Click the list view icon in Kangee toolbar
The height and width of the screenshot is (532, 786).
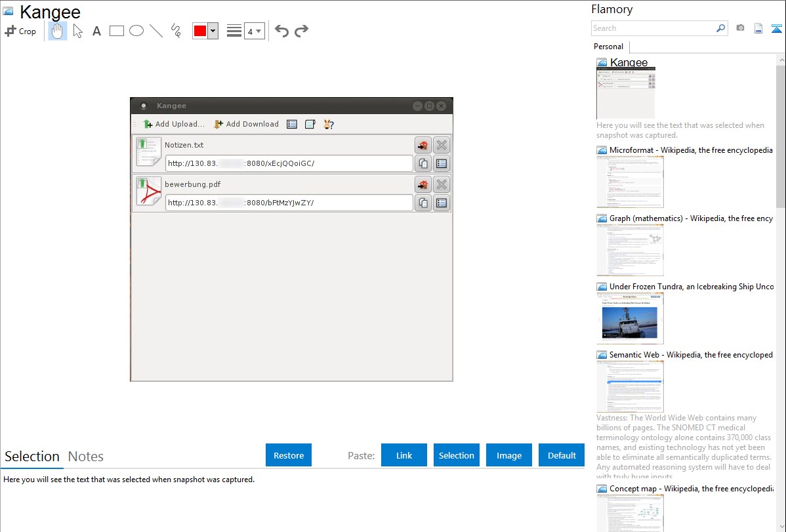coord(292,124)
